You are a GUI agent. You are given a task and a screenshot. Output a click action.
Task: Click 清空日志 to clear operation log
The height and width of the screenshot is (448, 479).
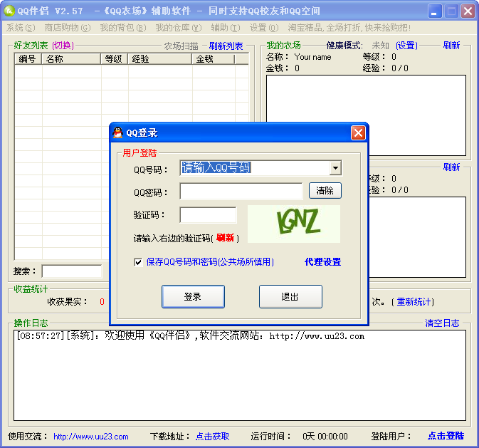[x=442, y=323]
